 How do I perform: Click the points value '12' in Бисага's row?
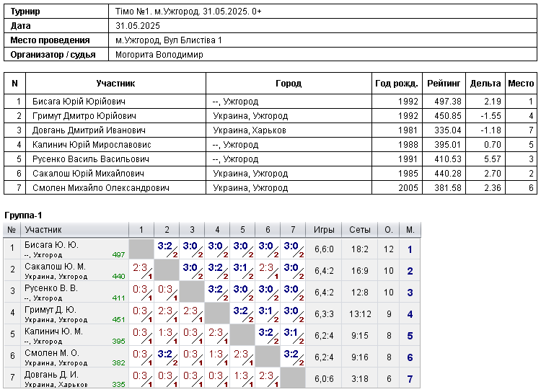(389, 249)
